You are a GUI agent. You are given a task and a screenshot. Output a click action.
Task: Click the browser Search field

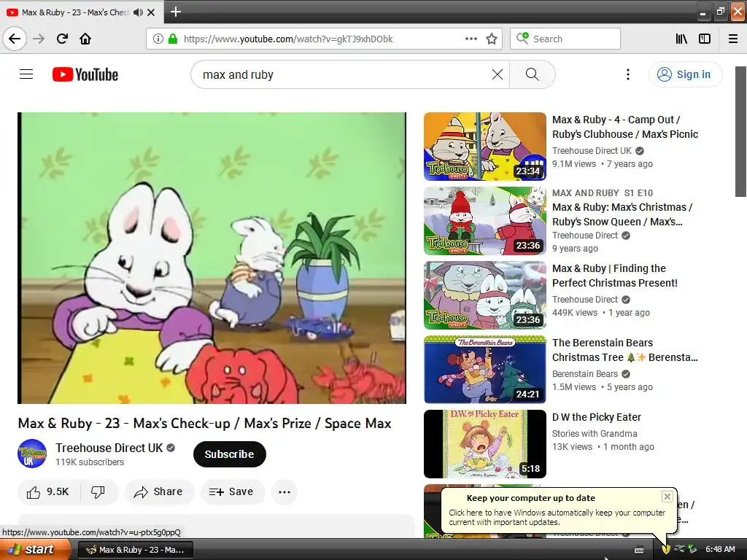coord(565,39)
